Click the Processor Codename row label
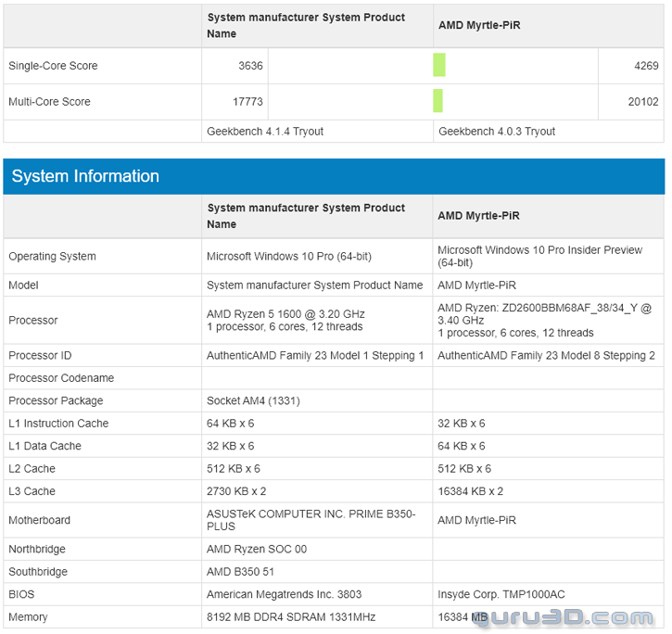Viewport: 672px width, 634px height. 61,378
